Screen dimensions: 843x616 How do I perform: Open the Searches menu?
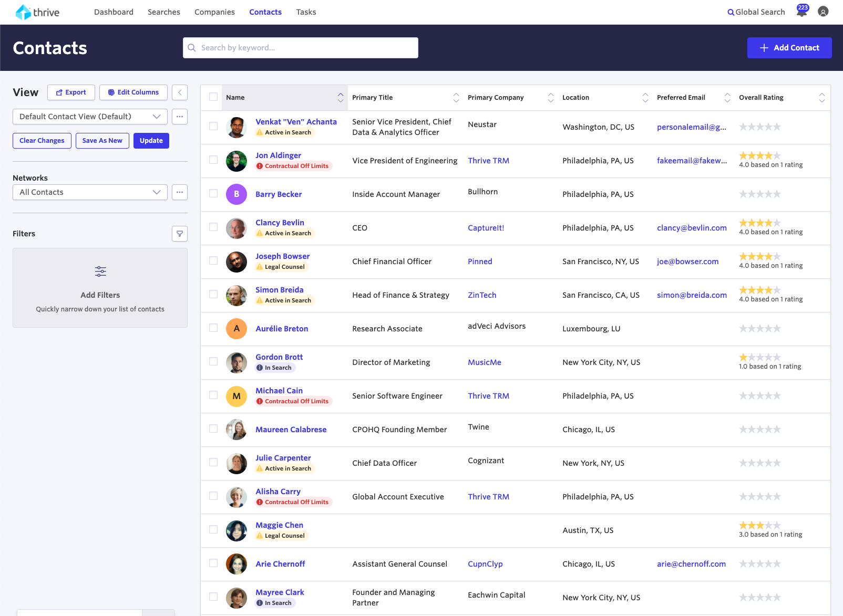point(164,12)
